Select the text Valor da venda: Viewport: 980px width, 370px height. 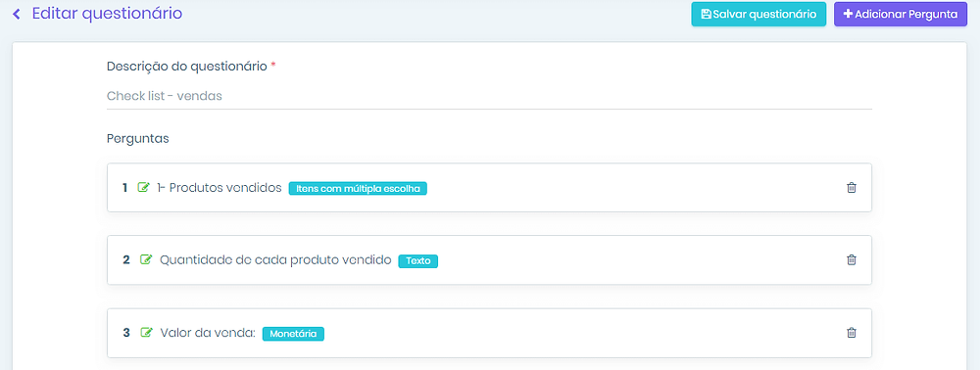(x=208, y=333)
